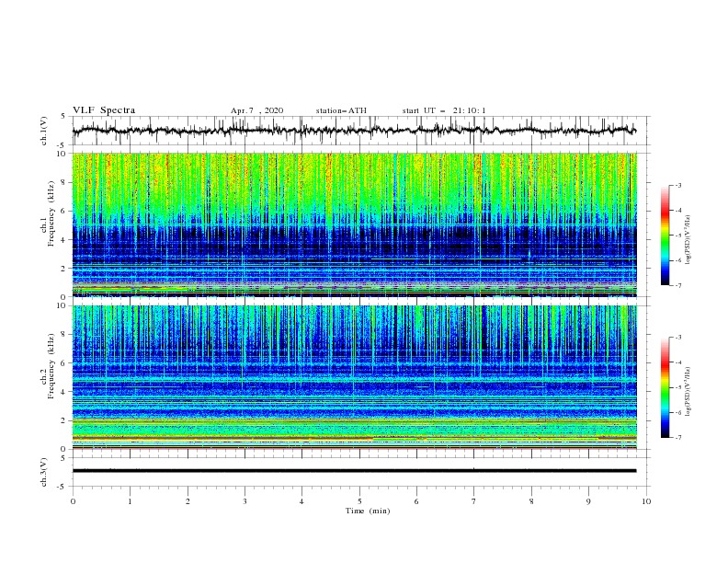Click time axis tick label "0"
Image resolution: width=728 pixels, height=563 pixels.
click(73, 501)
